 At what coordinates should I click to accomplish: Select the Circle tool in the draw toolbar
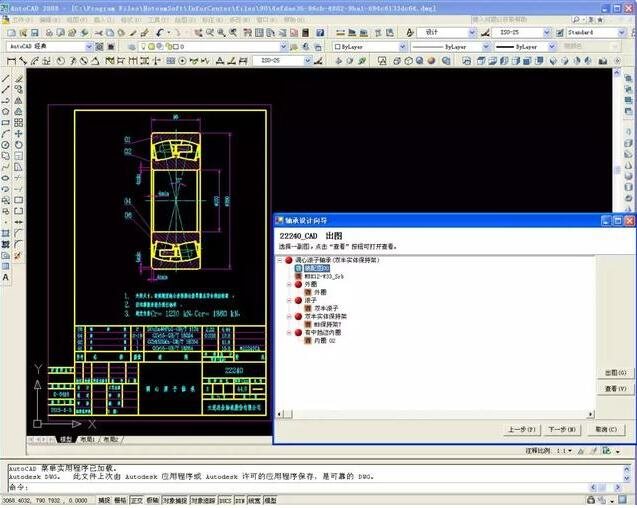7,144
